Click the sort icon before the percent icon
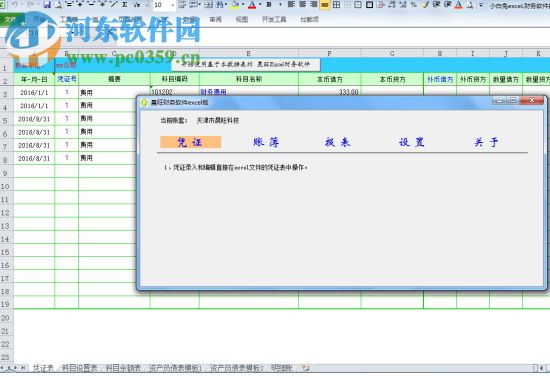This screenshot has width=550, height=377. click(403, 5)
